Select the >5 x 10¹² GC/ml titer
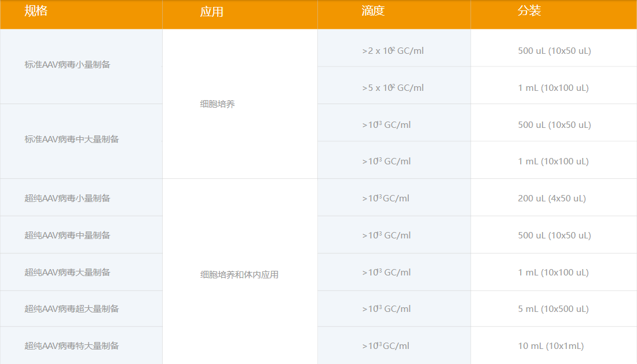Image resolution: width=637 pixels, height=364 pixels. pos(393,88)
